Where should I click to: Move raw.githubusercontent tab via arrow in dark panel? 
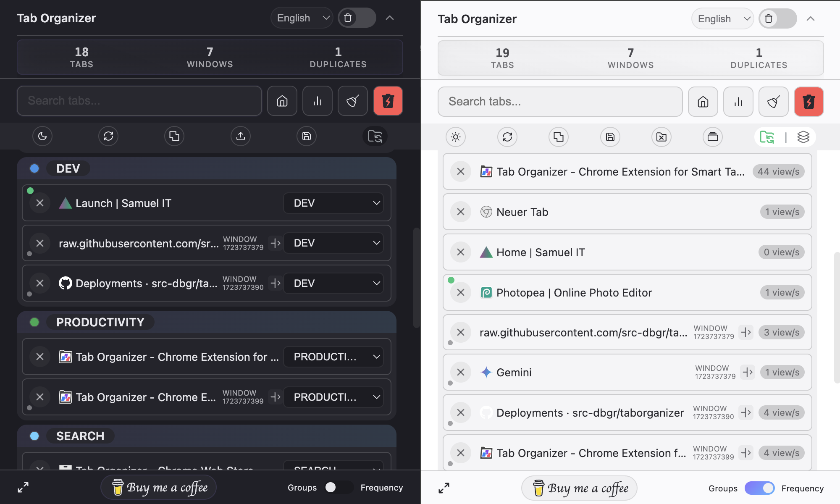pyautogui.click(x=276, y=243)
